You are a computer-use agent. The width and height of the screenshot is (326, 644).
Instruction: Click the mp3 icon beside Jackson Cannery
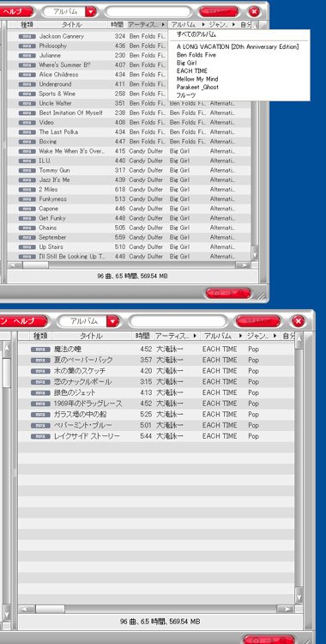pos(27,36)
